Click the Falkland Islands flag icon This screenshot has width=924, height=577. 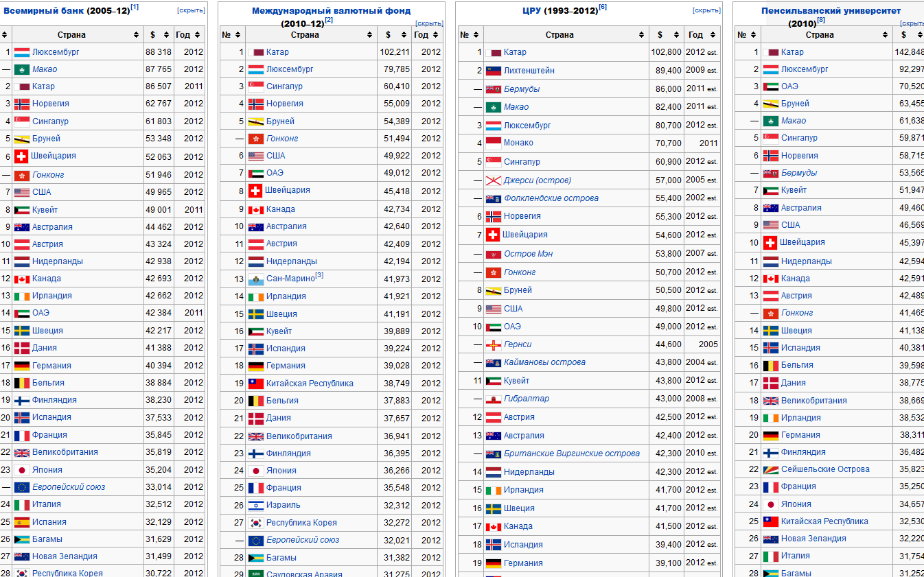pos(493,199)
